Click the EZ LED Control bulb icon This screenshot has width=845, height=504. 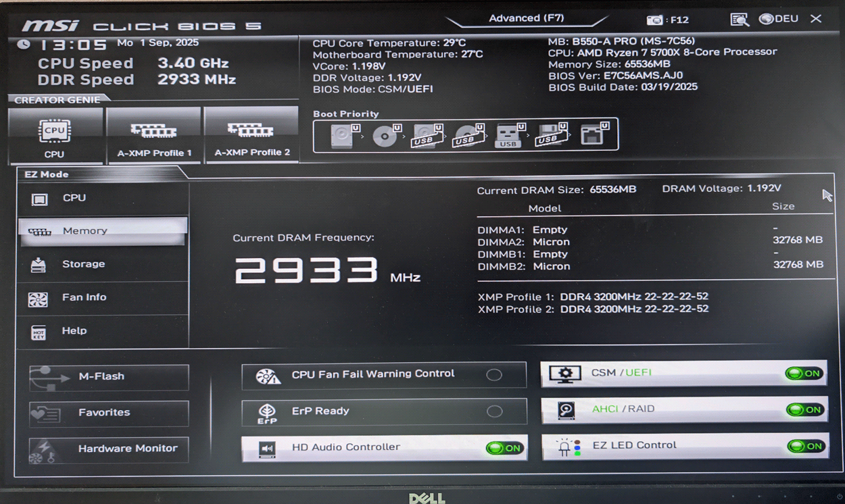569,447
